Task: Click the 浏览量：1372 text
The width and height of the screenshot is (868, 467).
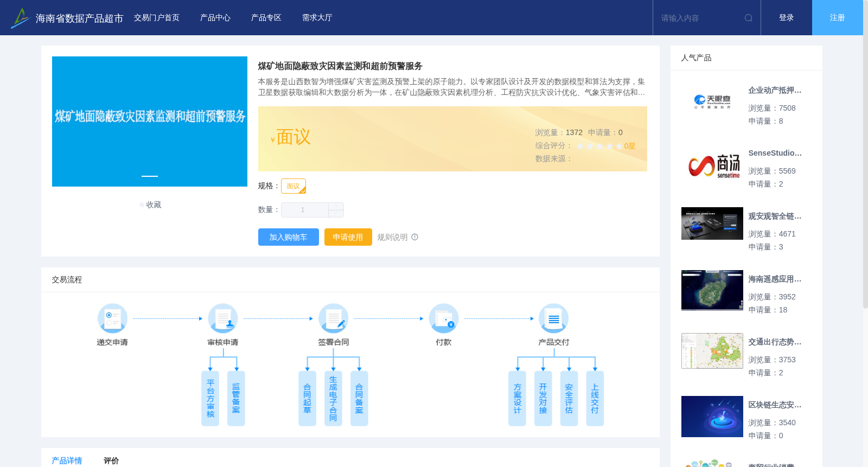Action: 559,133
